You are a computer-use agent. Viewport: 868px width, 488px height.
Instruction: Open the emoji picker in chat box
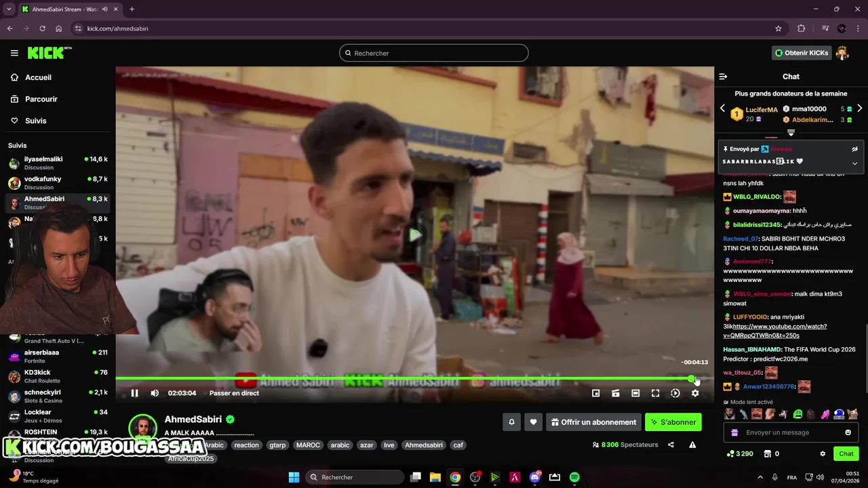[848, 432]
